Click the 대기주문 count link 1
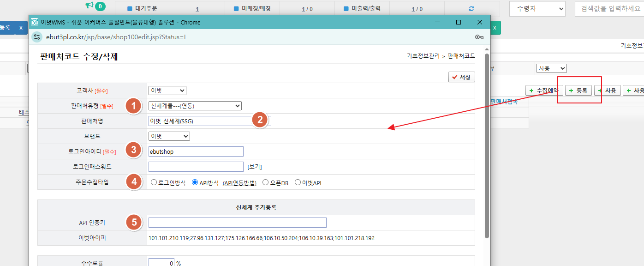The image size is (644, 266). tap(197, 9)
